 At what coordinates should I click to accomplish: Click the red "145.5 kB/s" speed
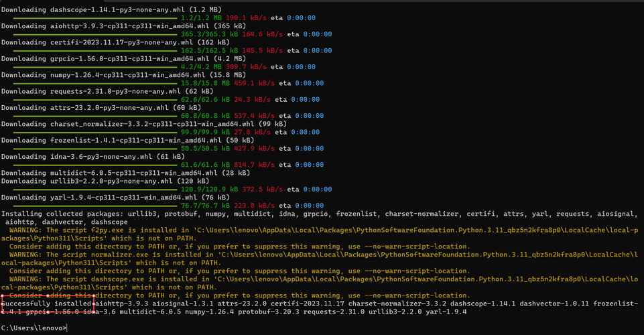[x=263, y=50]
